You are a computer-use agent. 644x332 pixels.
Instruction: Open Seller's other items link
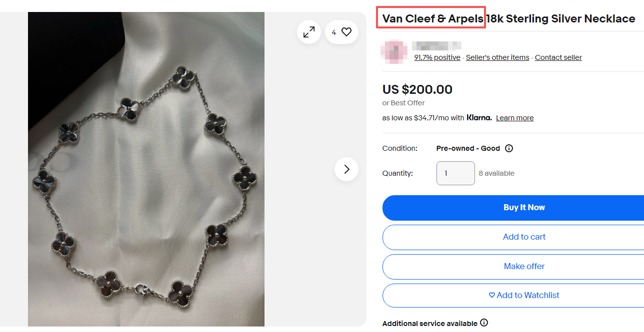(x=497, y=57)
